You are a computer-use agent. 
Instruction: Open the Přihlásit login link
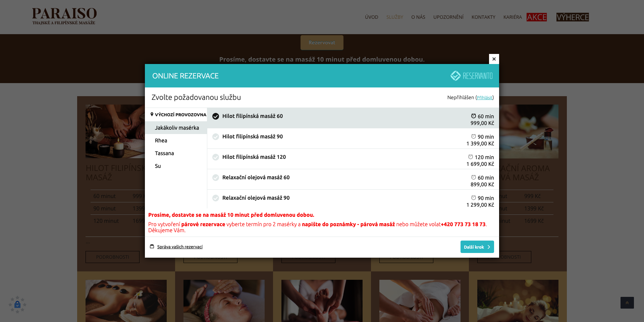(484, 98)
